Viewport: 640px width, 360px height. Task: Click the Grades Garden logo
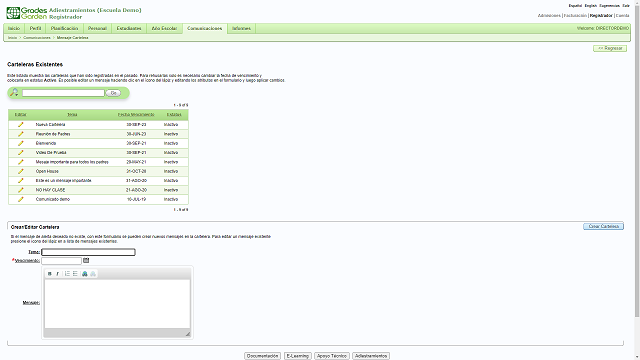click(27, 13)
